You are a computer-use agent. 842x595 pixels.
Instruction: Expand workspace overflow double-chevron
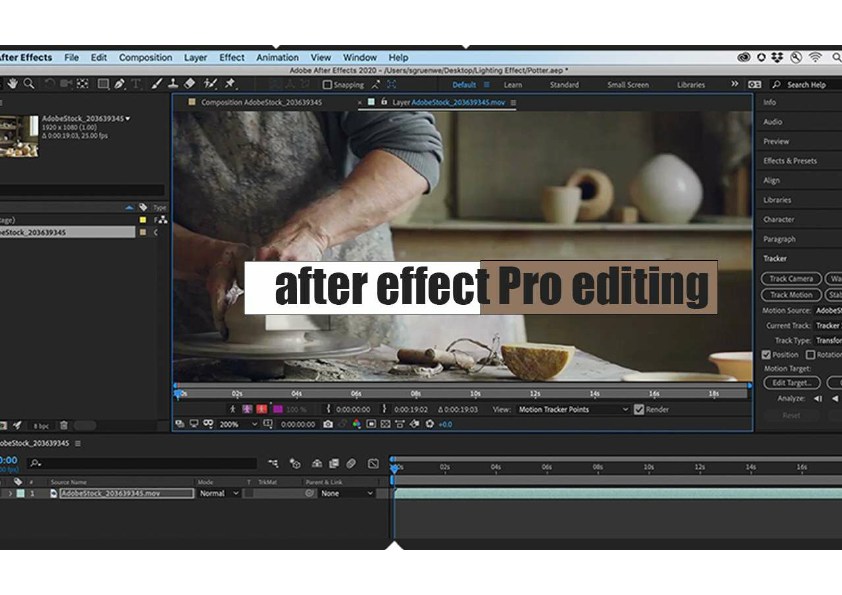click(x=735, y=84)
